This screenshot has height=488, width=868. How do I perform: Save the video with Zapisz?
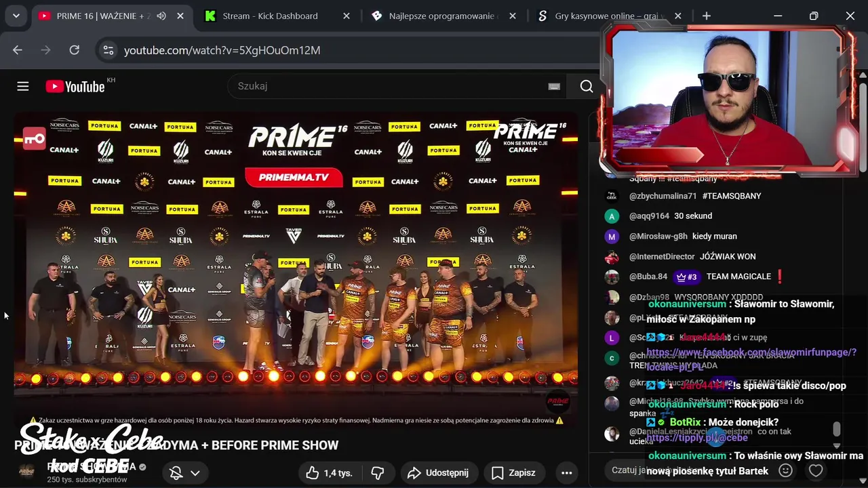click(513, 473)
